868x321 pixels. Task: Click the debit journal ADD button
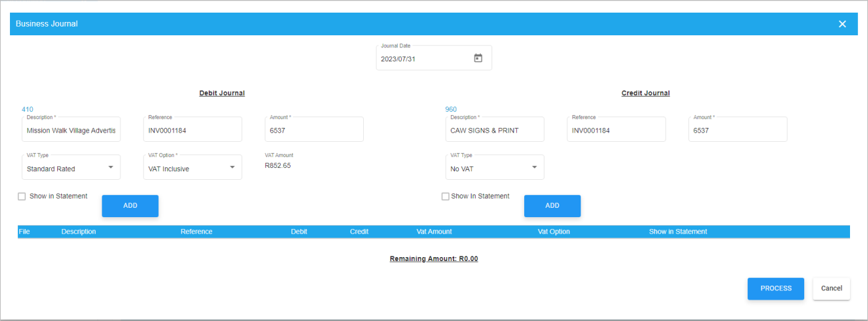130,206
